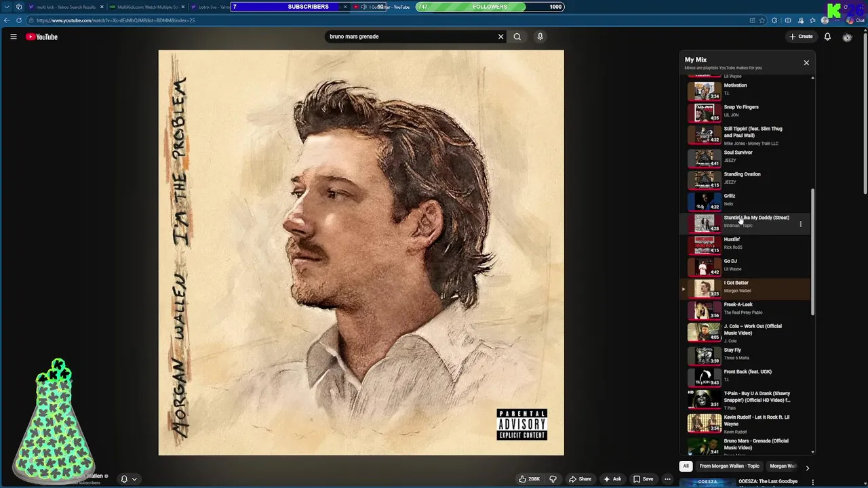
Task: Click the Create button
Action: [x=801, y=37]
